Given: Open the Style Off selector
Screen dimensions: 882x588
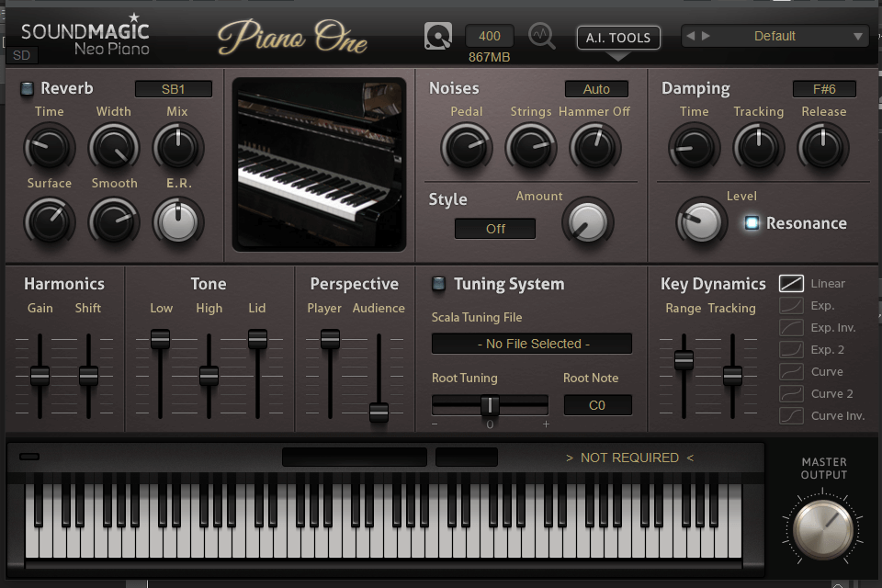Looking at the screenshot, I should coord(495,229).
